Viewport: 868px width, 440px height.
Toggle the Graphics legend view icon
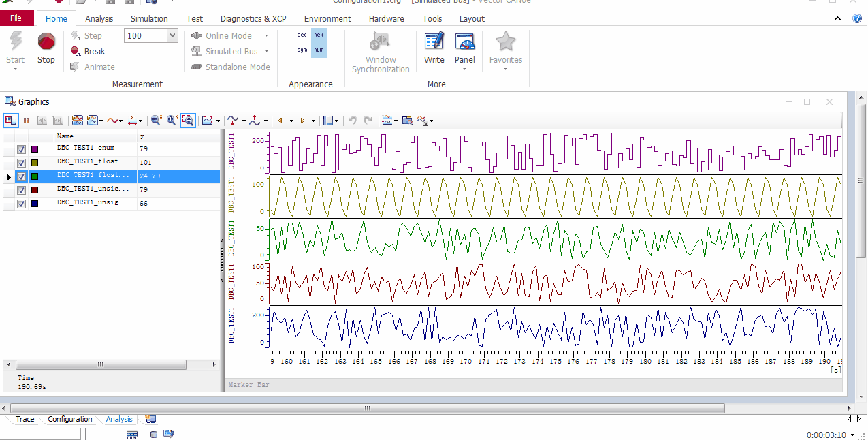click(11, 121)
